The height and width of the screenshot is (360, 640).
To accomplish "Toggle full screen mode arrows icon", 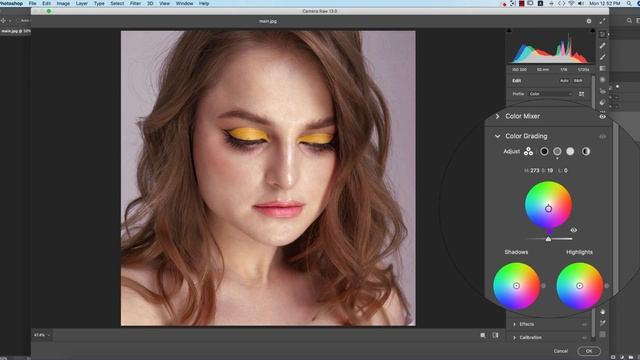I will [x=602, y=21].
